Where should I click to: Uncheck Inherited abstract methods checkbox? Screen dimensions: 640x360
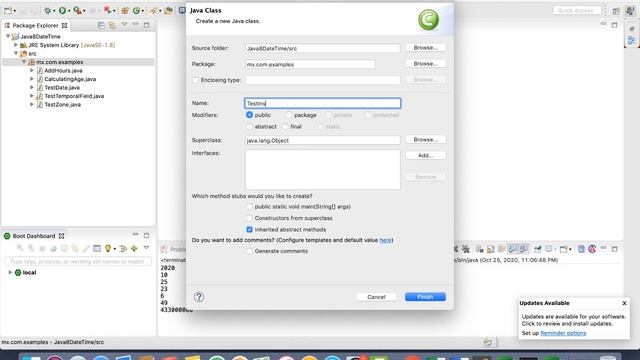249,229
